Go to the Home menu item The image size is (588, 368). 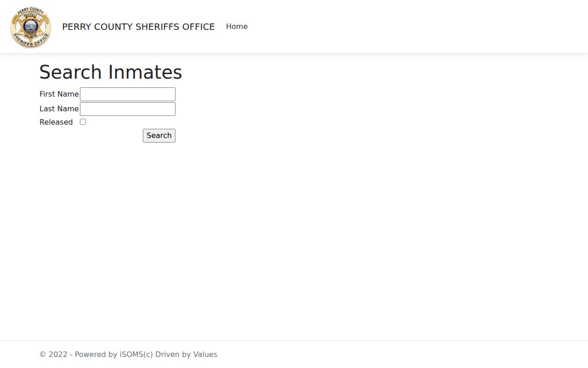point(237,27)
